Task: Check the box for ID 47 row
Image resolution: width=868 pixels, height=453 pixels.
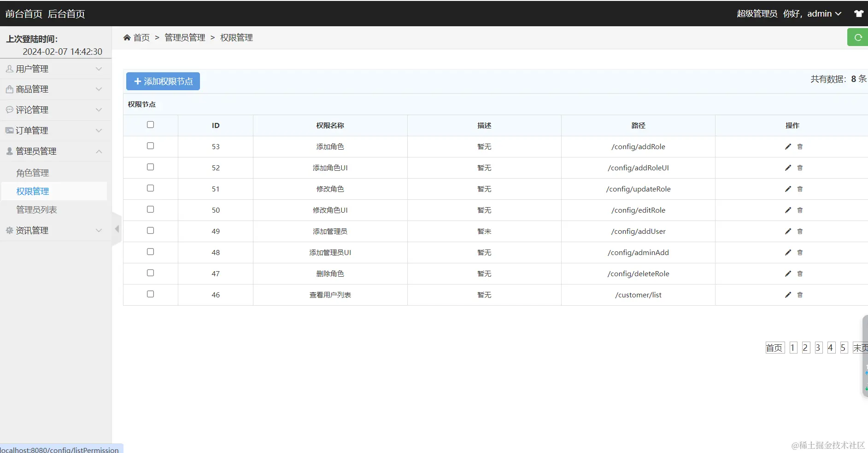Action: click(150, 273)
